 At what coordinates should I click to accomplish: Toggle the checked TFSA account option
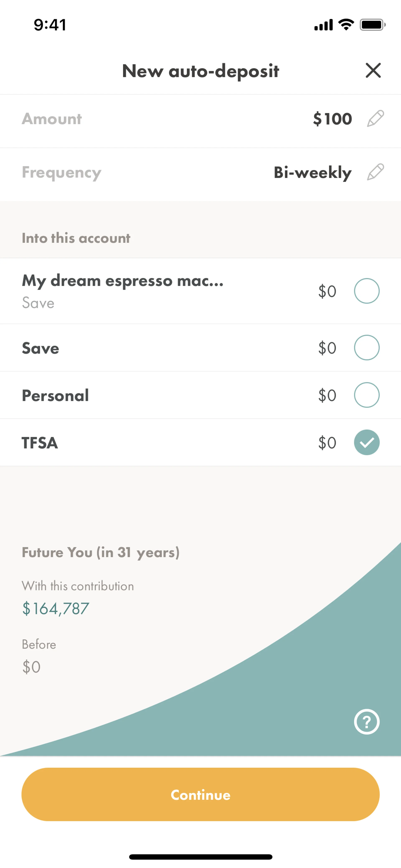point(367,442)
